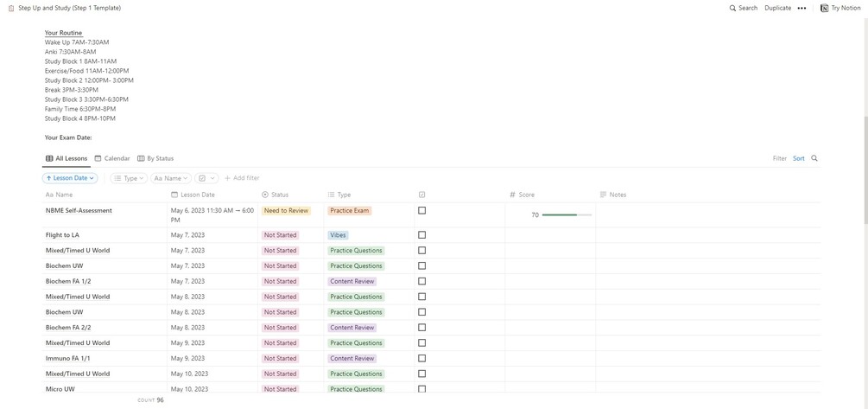Expand the Type filter dropdown
868x409 pixels.
130,178
